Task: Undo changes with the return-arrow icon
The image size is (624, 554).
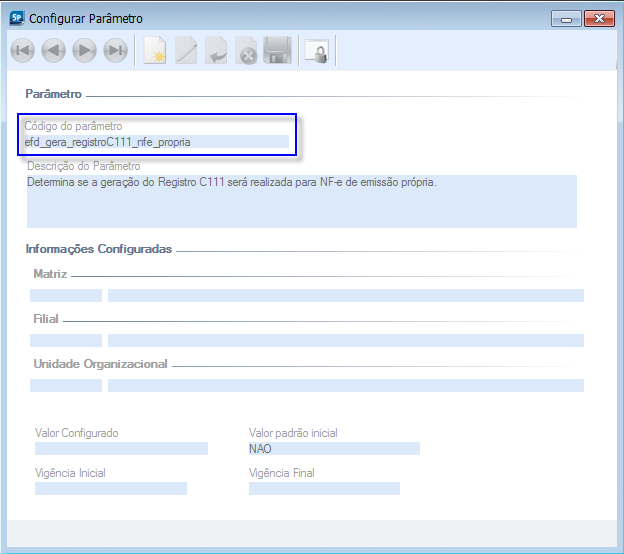Action: pyautogui.click(x=216, y=51)
